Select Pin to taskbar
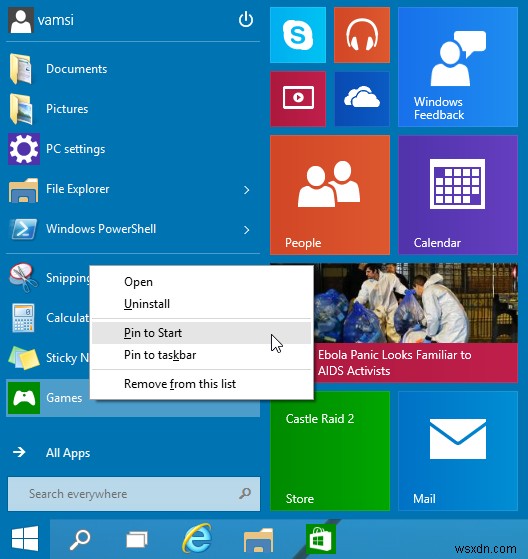 (x=202, y=355)
